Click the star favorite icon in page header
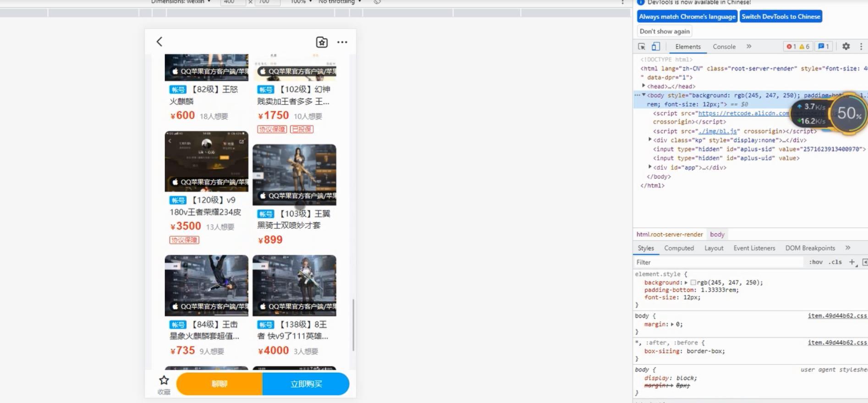The image size is (868, 403). 322,42
